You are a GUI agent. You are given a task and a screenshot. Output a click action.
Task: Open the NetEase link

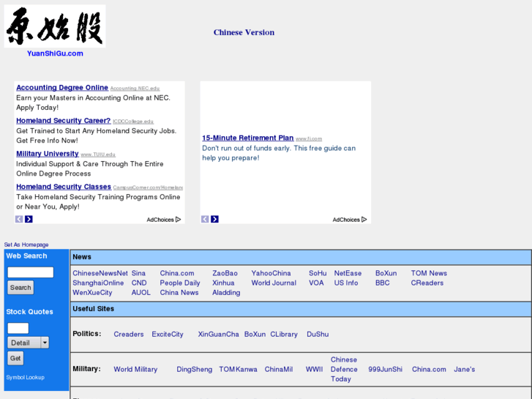[348, 273]
